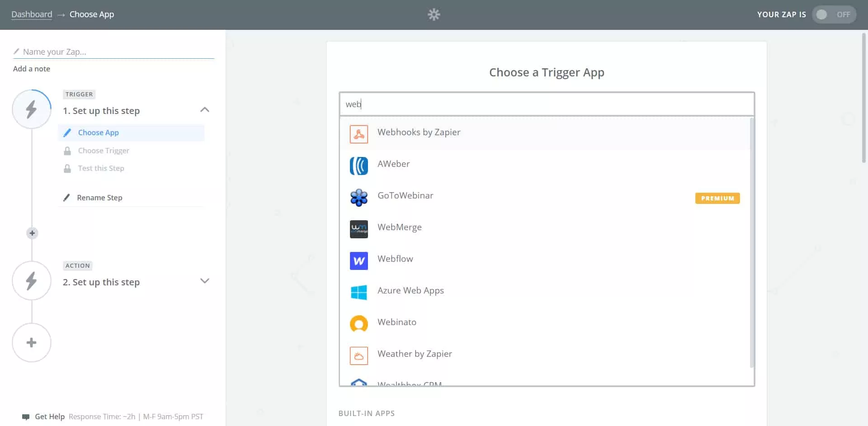Expand the action step chevron
Image resolution: width=868 pixels, height=426 pixels.
click(x=205, y=281)
